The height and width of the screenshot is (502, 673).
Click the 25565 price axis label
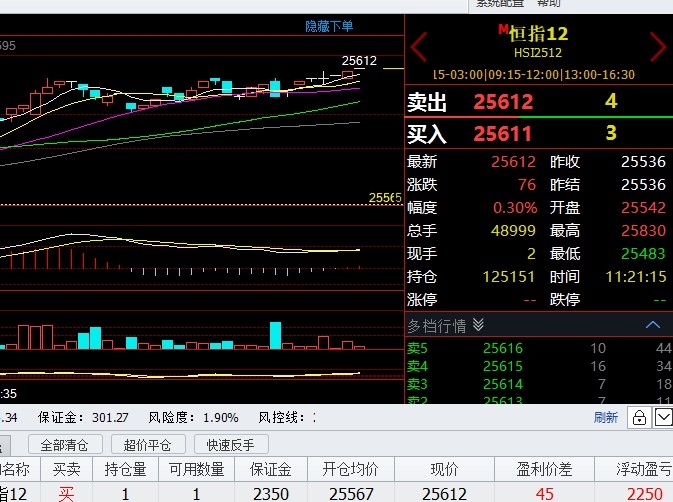coord(385,198)
